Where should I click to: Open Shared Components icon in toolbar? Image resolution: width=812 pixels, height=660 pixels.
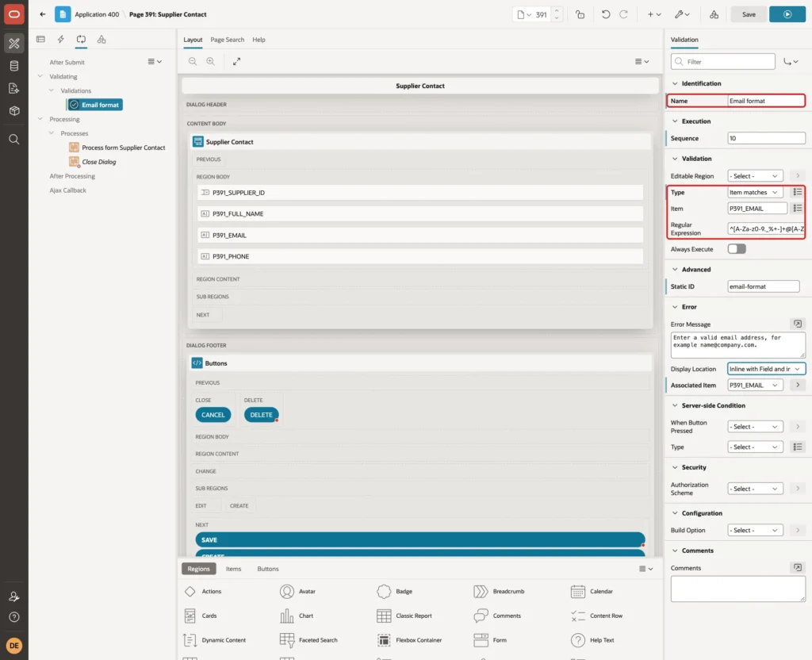pos(714,14)
